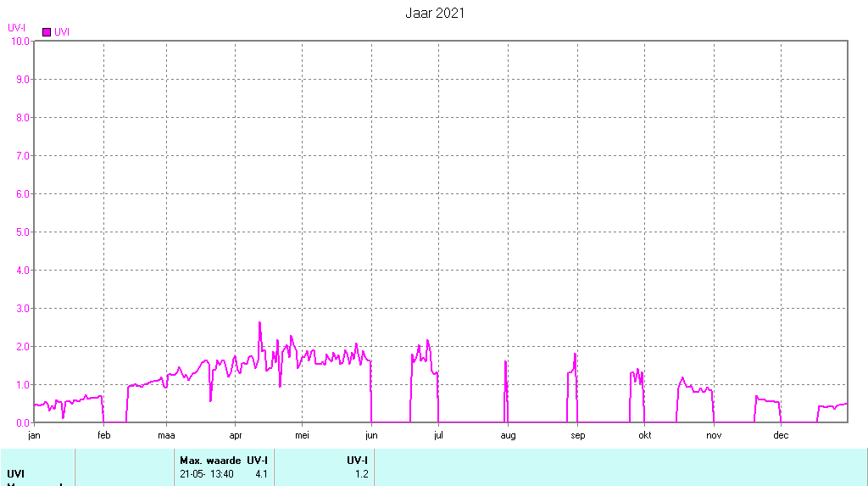Click the 'jan' month label
This screenshot has height=486, width=868.
click(x=34, y=436)
